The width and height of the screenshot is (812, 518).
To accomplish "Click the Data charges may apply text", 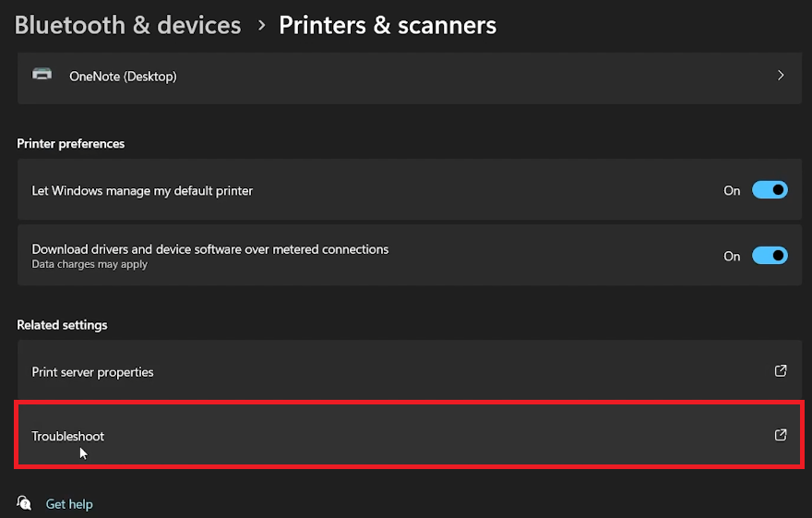I will click(x=90, y=264).
